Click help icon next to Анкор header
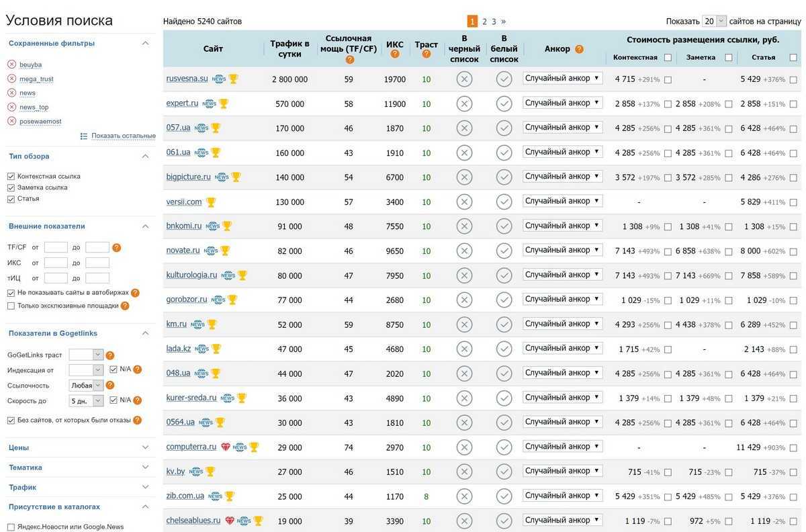This screenshot has width=806, height=532. point(579,49)
